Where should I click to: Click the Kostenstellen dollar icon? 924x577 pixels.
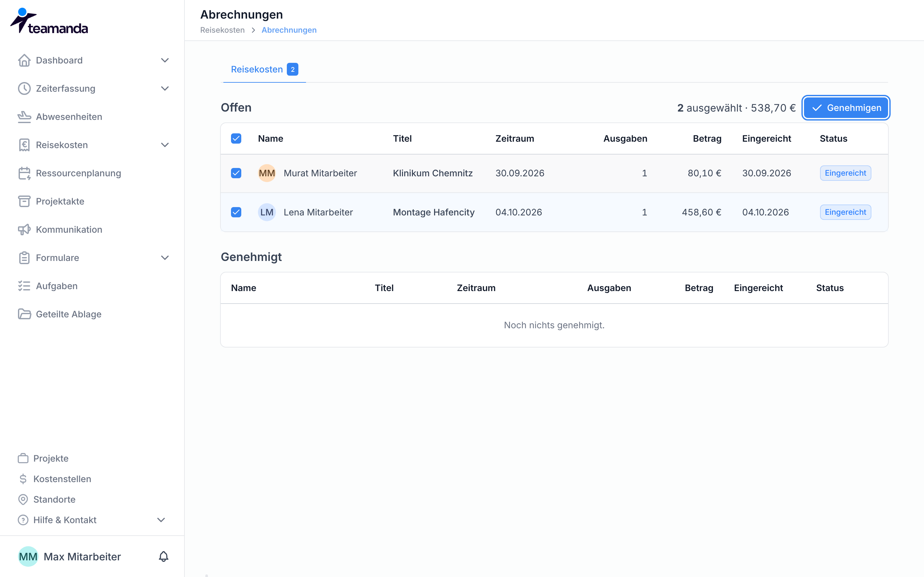tap(23, 479)
